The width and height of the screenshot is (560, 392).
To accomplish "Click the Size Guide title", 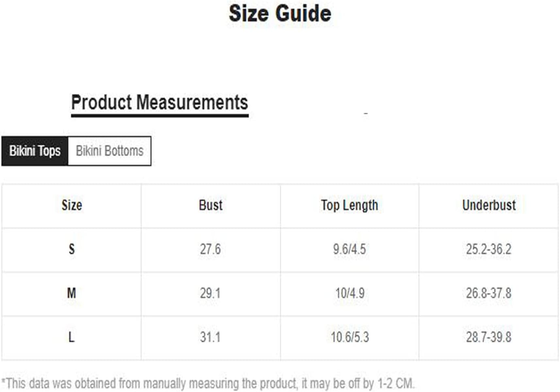I will point(280,13).
